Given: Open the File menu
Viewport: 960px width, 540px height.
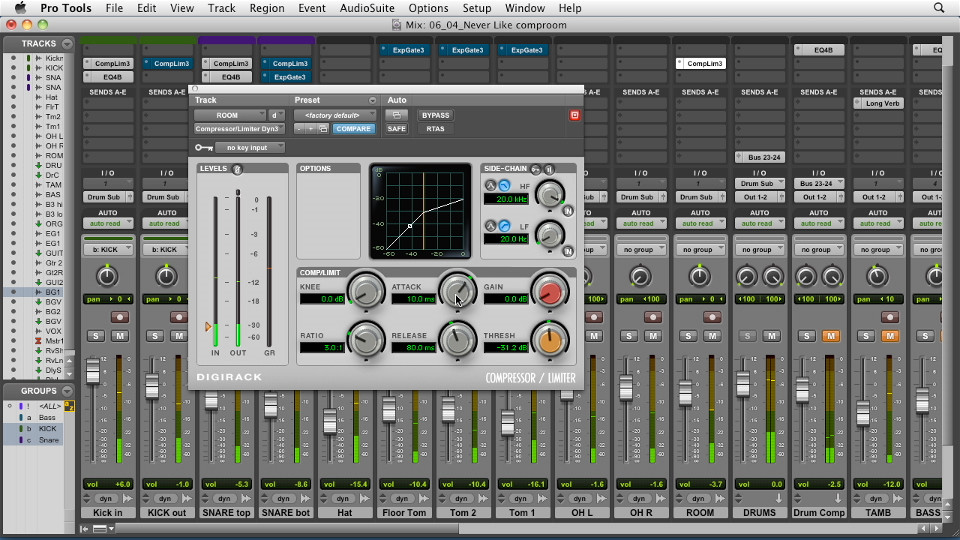Looking at the screenshot, I should [114, 8].
